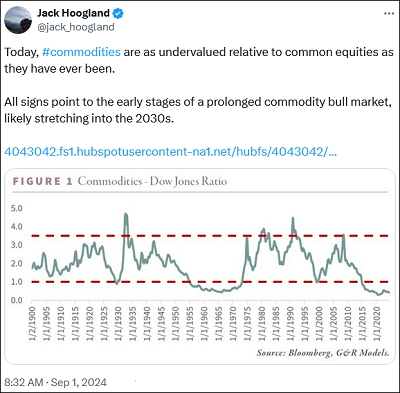Click the Source: Bloomberg, G&R Models caption
Image resolution: width=400 pixels, height=393 pixels.
pyautogui.click(x=323, y=353)
